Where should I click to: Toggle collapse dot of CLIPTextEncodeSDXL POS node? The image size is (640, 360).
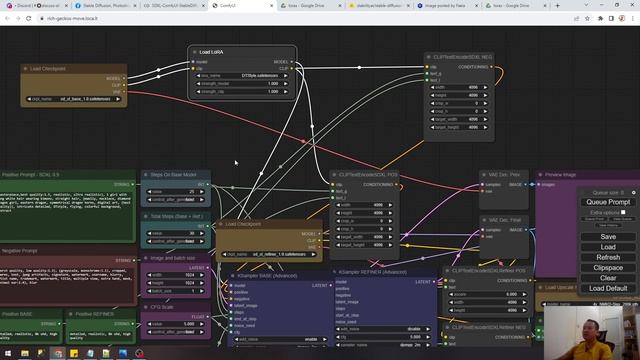pos(334,175)
